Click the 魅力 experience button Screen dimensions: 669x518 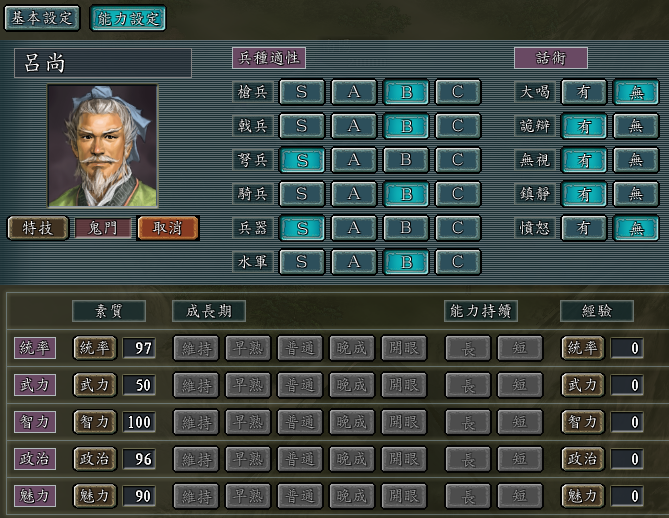[583, 496]
